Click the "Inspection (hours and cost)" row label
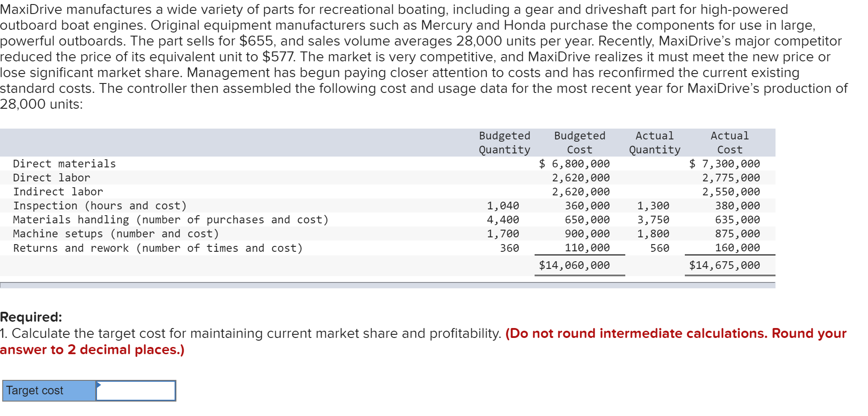Viewport: 868px width, 416px height. [100, 206]
